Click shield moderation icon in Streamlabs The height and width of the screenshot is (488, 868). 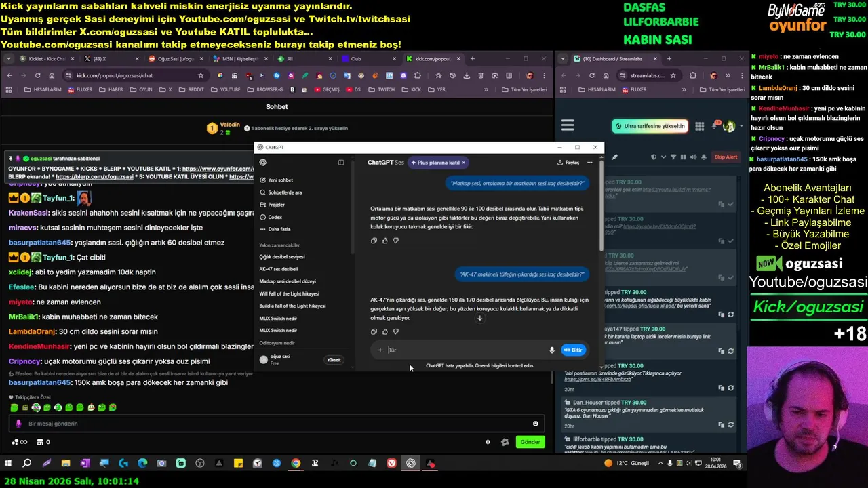(654, 157)
